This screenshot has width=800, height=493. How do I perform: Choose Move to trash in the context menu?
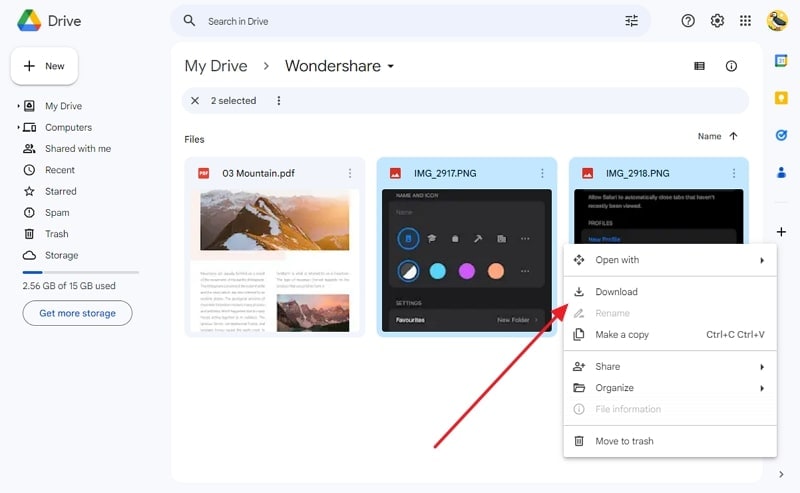click(670, 441)
